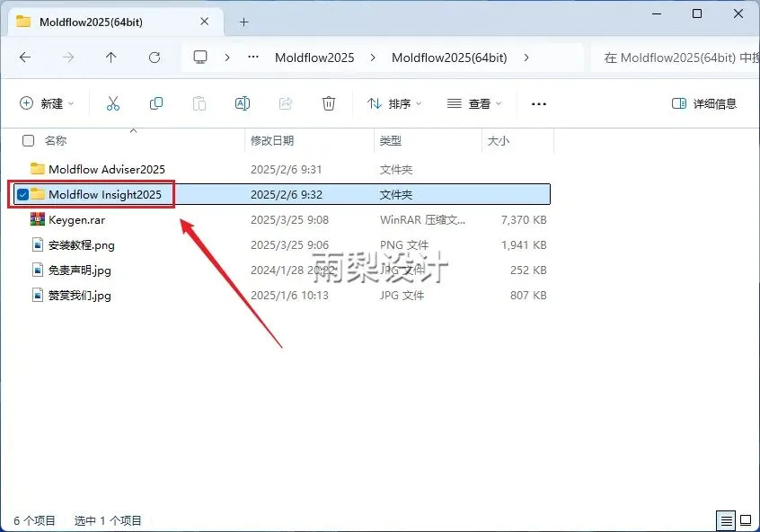The width and height of the screenshot is (760, 532).
Task: Select the 赞赏我们.jpg file name
Action: coord(79,296)
